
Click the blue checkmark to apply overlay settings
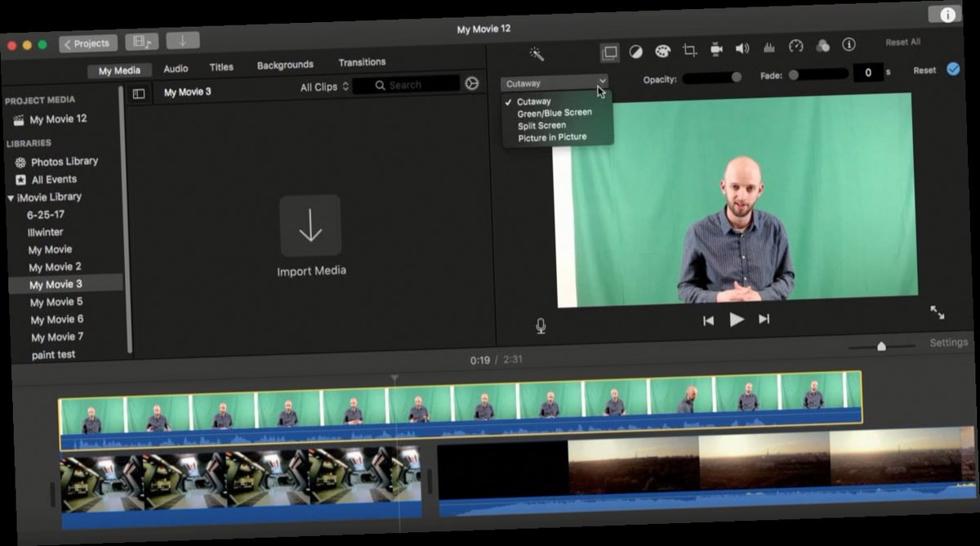click(x=952, y=70)
